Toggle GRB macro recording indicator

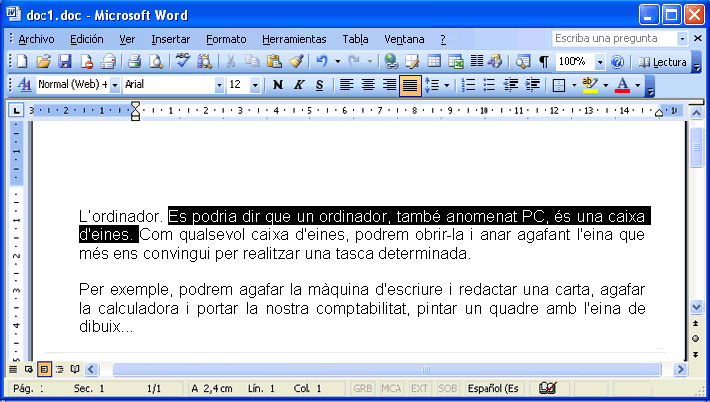(363, 388)
